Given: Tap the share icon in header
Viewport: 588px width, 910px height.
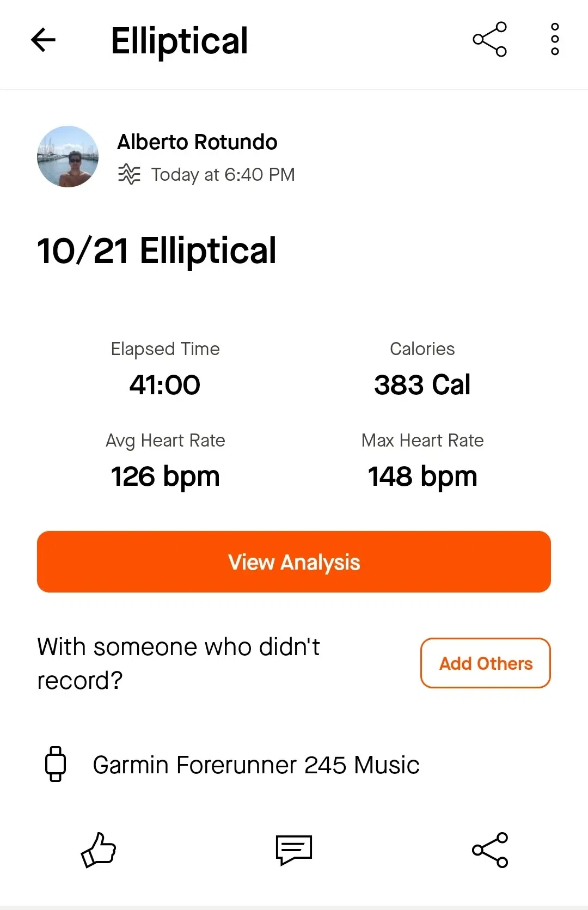Looking at the screenshot, I should (489, 39).
